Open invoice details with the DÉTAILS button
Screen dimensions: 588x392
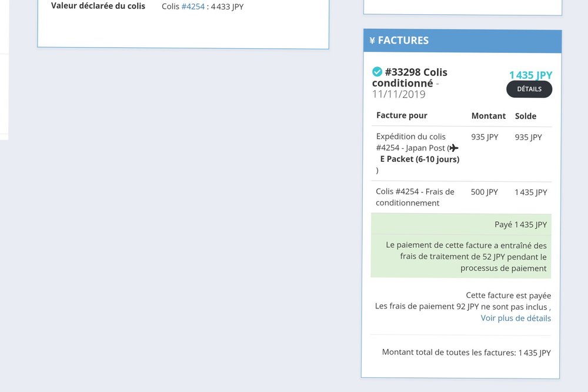click(x=529, y=89)
